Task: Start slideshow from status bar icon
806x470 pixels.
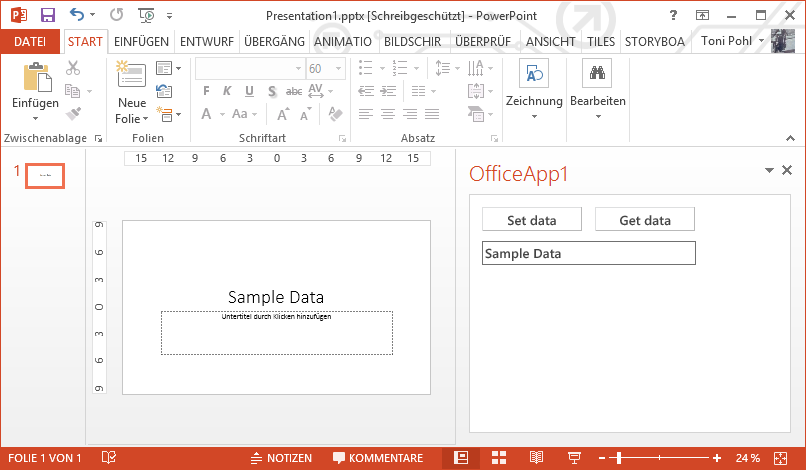Action: pyautogui.click(x=574, y=458)
